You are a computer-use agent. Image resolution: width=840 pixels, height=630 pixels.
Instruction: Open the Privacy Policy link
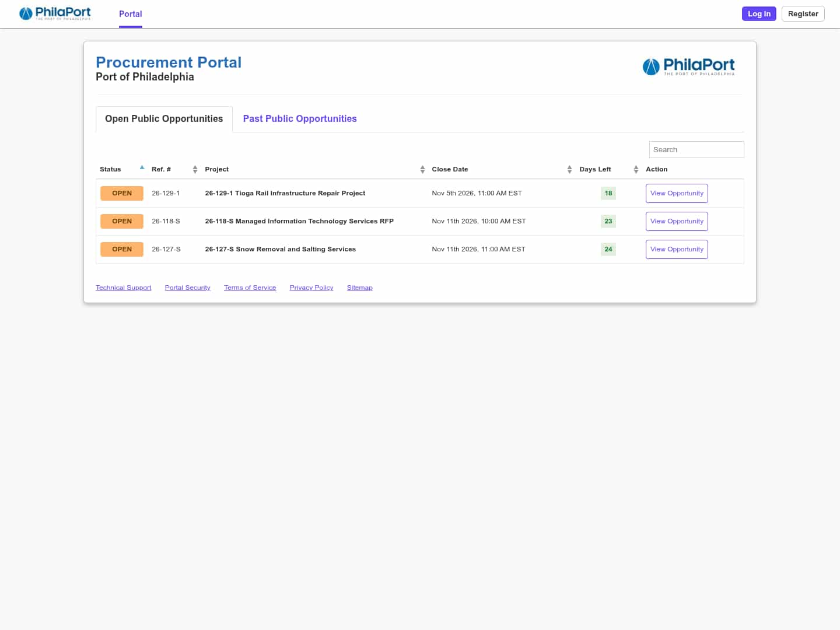pyautogui.click(x=311, y=288)
